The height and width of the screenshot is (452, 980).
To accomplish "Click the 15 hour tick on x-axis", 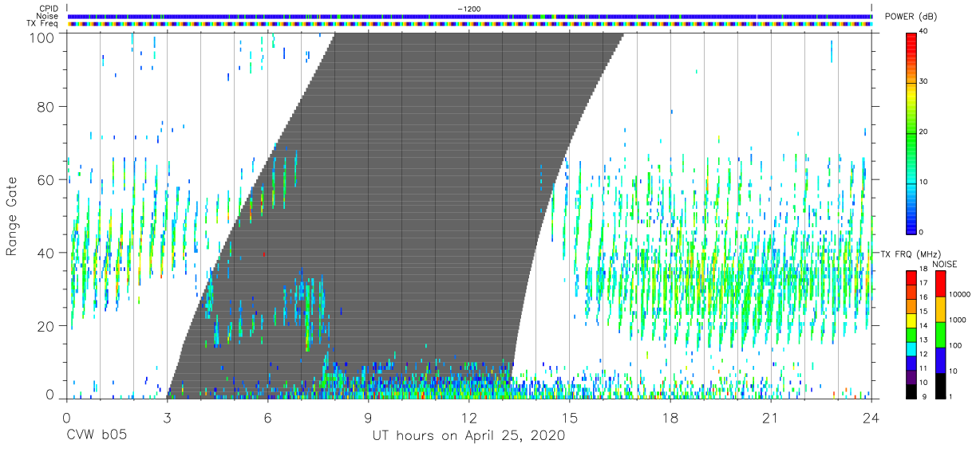I will (x=570, y=418).
